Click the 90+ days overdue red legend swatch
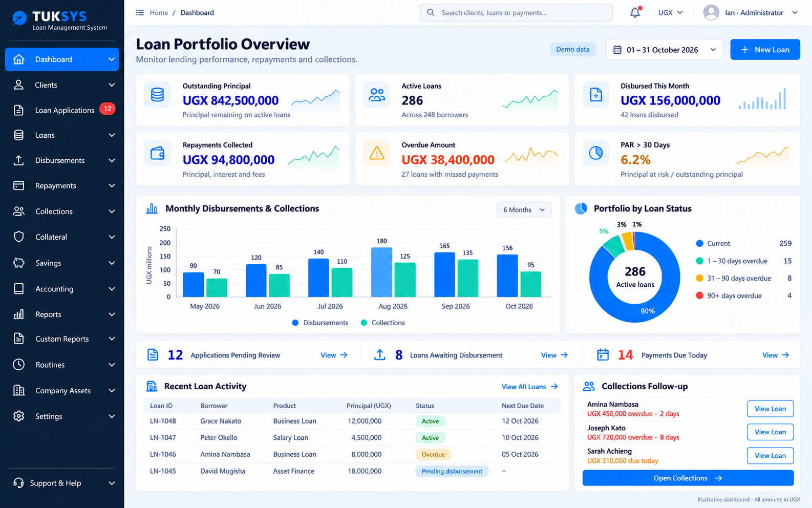Image resolution: width=812 pixels, height=508 pixels. 699,295
